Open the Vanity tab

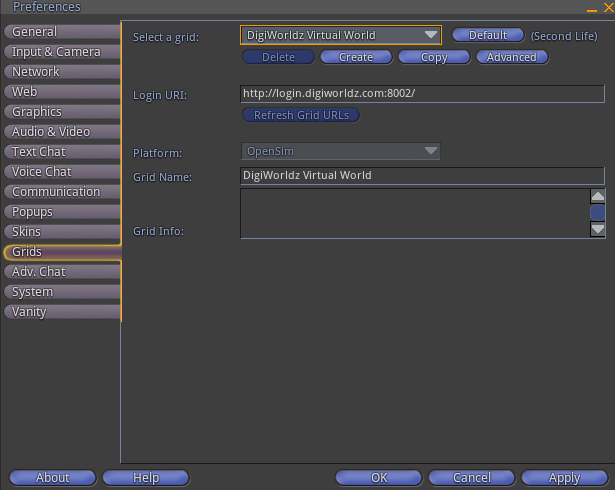tap(62, 312)
